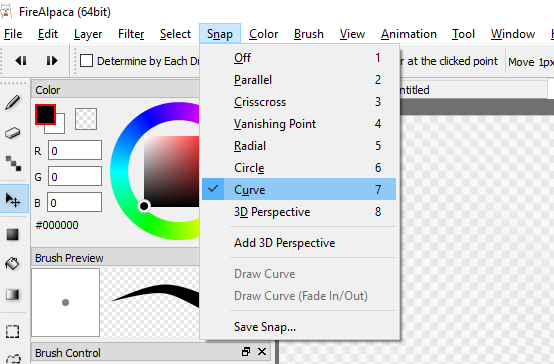The width and height of the screenshot is (554, 364).
Task: Turn snap Off
Action: click(x=299, y=58)
